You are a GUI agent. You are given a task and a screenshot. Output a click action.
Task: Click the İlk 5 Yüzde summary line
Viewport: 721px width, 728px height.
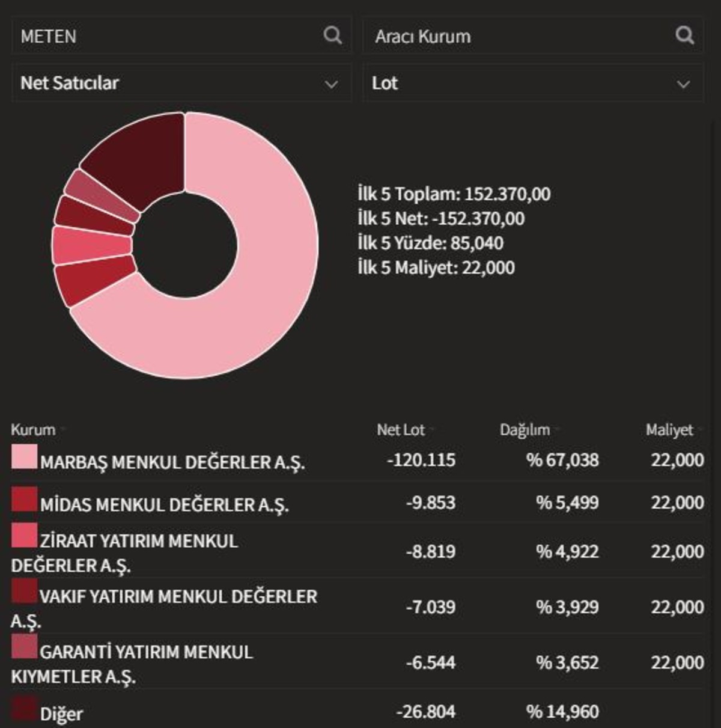click(x=430, y=243)
